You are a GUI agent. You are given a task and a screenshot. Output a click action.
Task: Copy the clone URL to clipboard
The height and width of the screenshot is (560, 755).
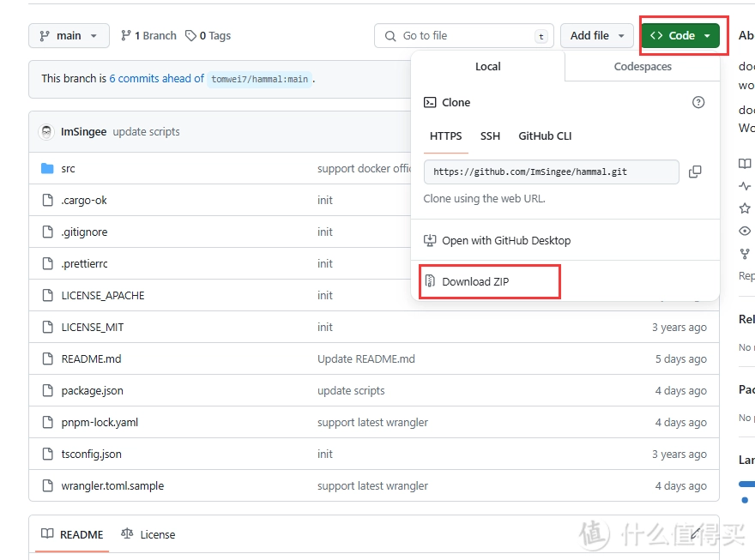click(695, 172)
